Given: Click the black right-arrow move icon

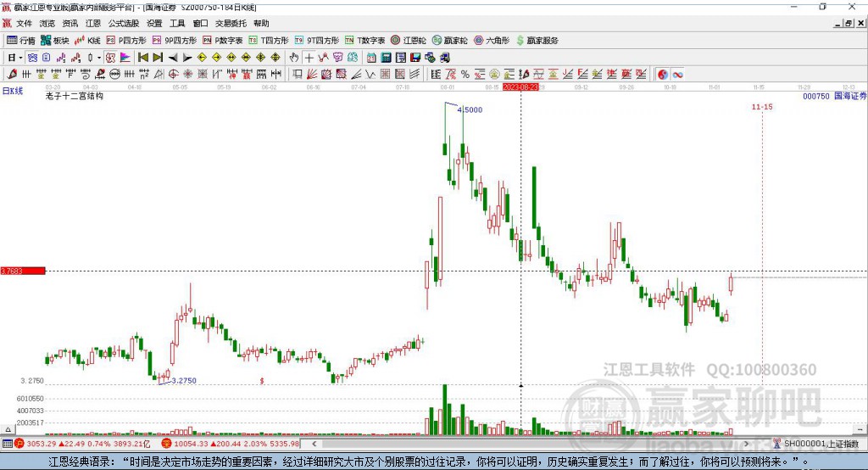Looking at the screenshot, I should (x=187, y=58).
